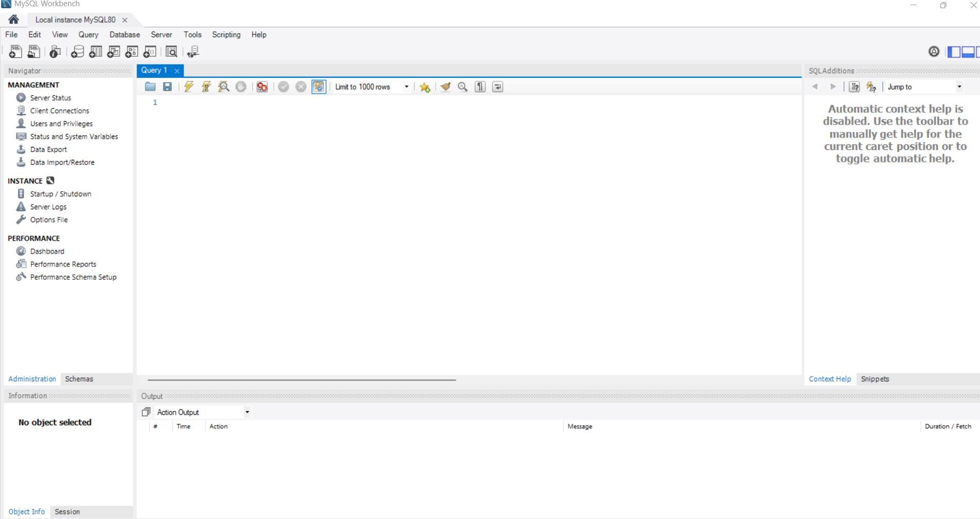
Task: Open the Tools menu
Action: tap(192, 35)
